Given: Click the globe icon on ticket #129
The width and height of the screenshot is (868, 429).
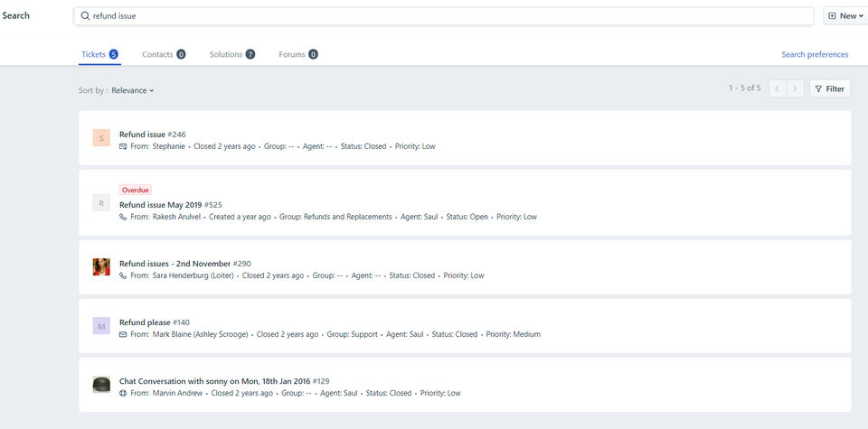Looking at the screenshot, I should tap(123, 393).
